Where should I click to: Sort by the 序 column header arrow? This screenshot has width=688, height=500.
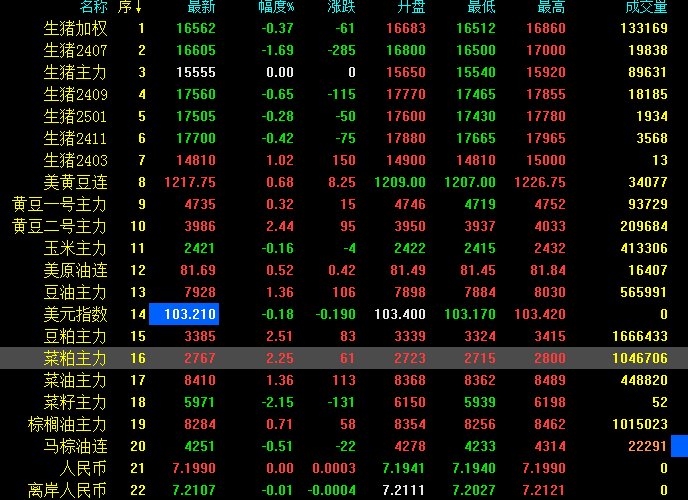tap(138, 6)
